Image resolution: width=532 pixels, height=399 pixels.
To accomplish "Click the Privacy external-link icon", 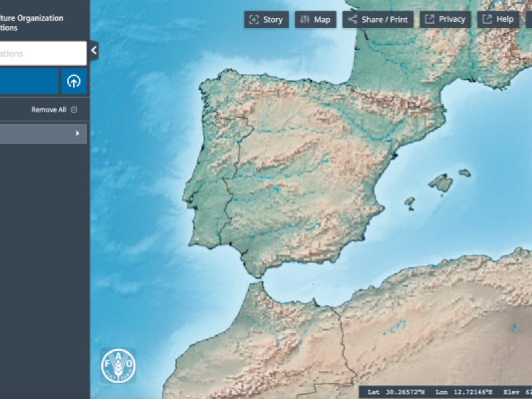I will [x=430, y=19].
